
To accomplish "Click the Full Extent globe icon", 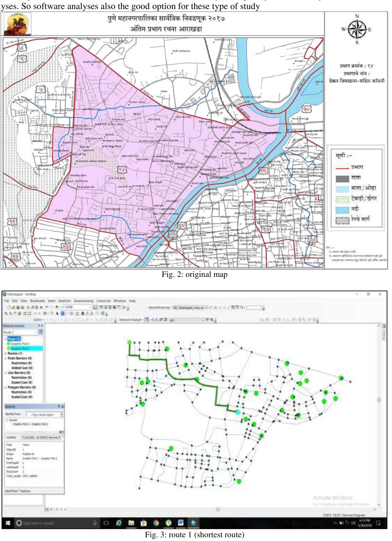I will [19, 314].
